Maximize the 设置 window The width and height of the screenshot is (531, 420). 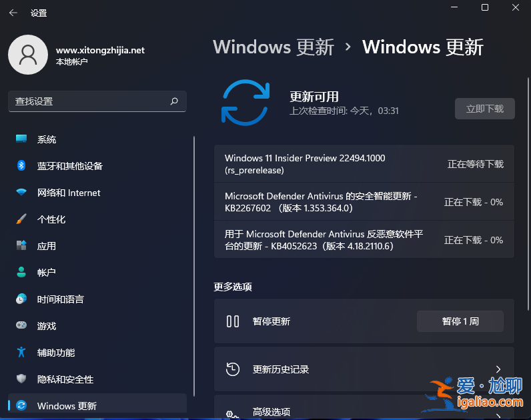tap(485, 7)
